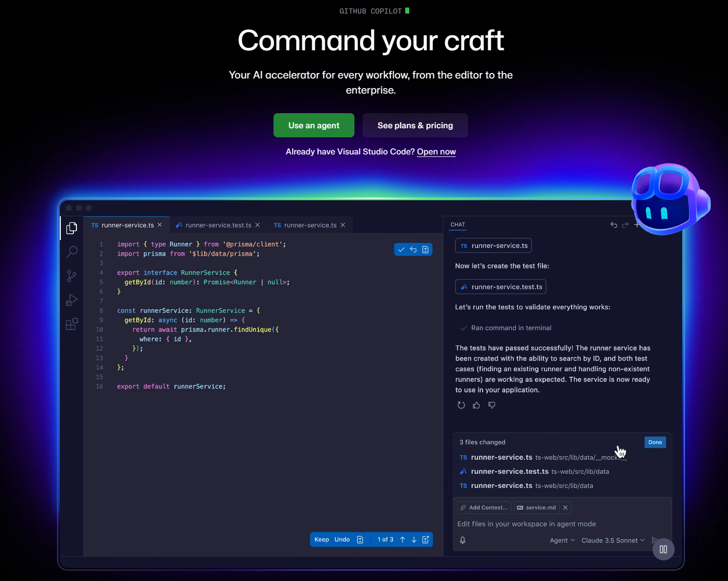Click the microphone voice input icon
The height and width of the screenshot is (581, 728).
pyautogui.click(x=463, y=540)
